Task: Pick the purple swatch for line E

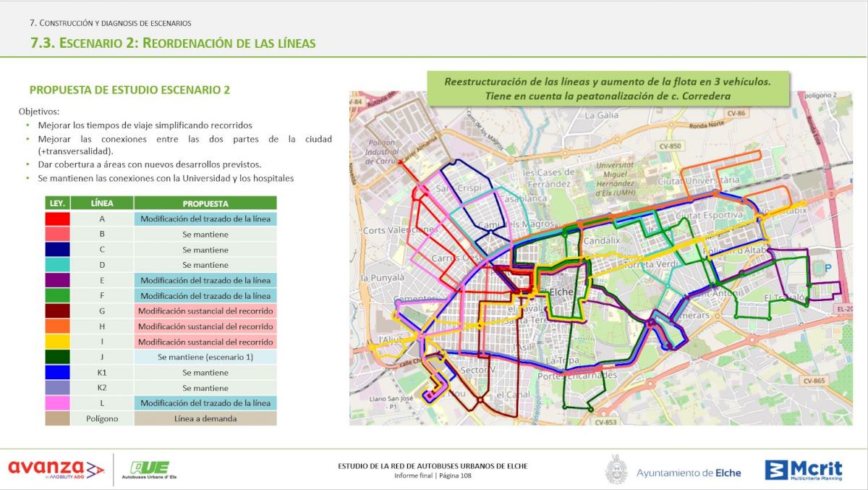Action: [57, 280]
